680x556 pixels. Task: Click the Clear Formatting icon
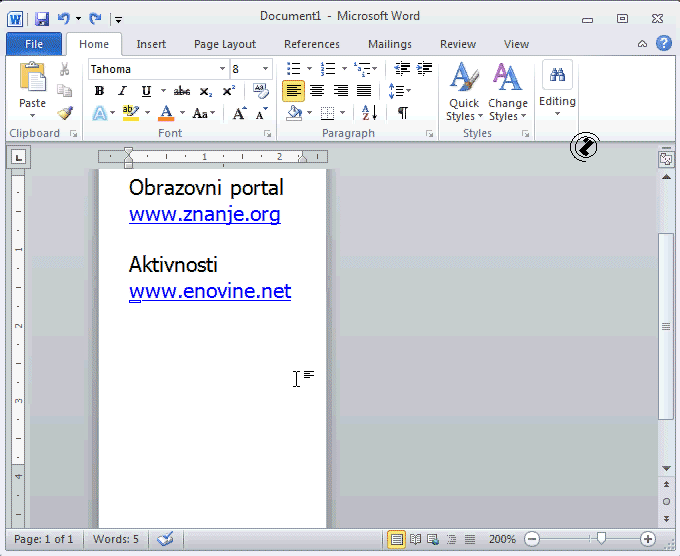[261, 91]
